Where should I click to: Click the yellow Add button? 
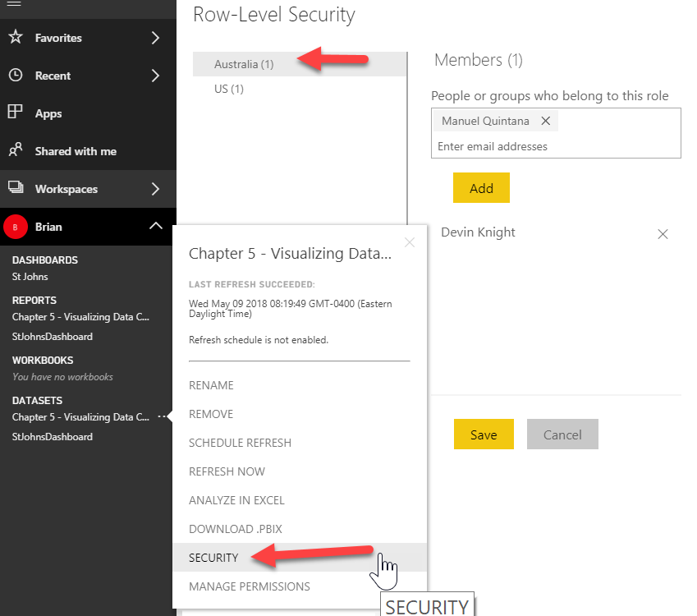pos(481,187)
